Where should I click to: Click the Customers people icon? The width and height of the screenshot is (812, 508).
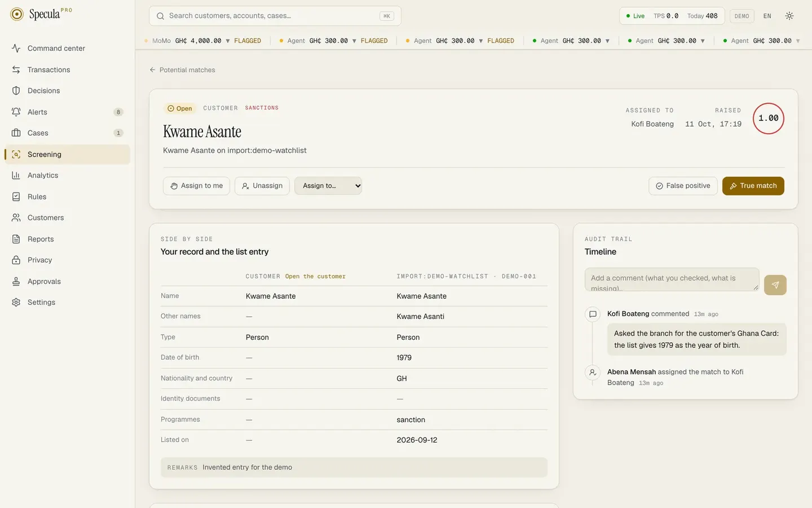pos(16,218)
